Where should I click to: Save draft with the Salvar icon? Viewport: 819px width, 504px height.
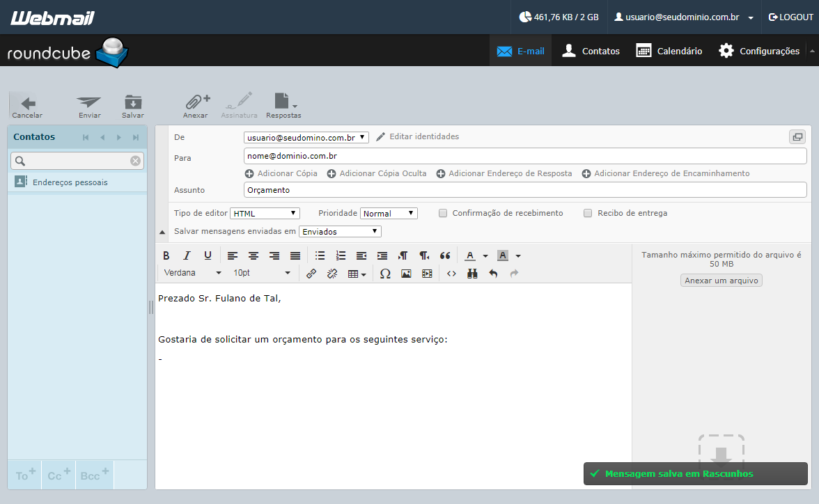coord(133,102)
